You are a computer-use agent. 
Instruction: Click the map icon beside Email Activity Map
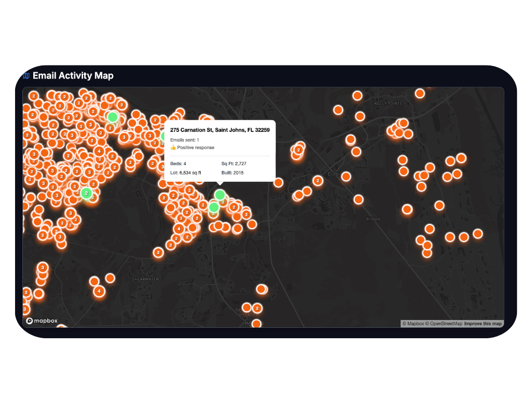click(x=26, y=76)
